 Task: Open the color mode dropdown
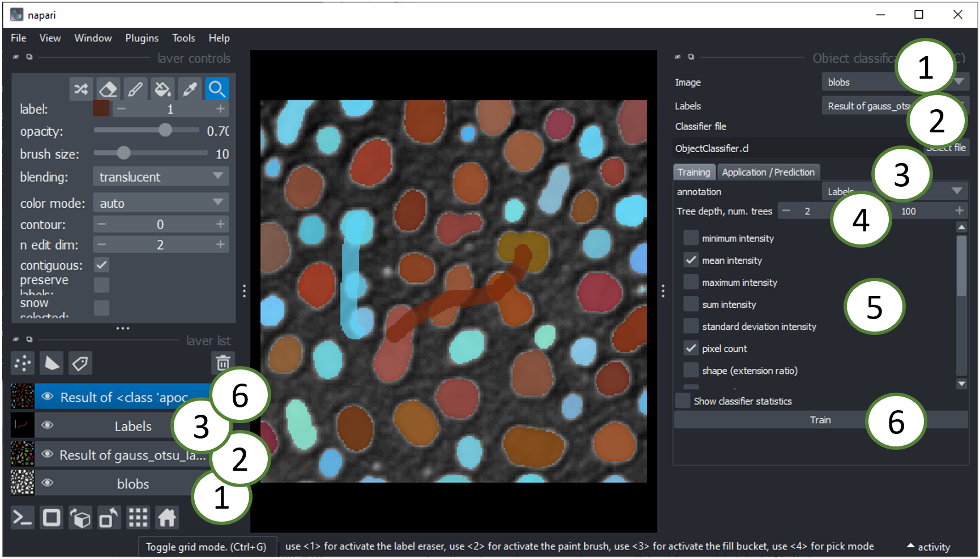160,203
